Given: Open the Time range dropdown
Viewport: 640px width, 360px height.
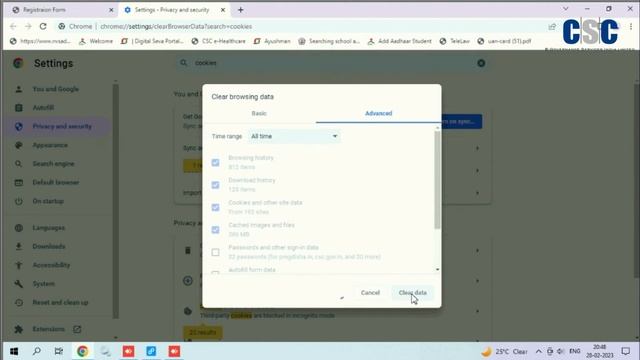Looking at the screenshot, I should (x=294, y=136).
